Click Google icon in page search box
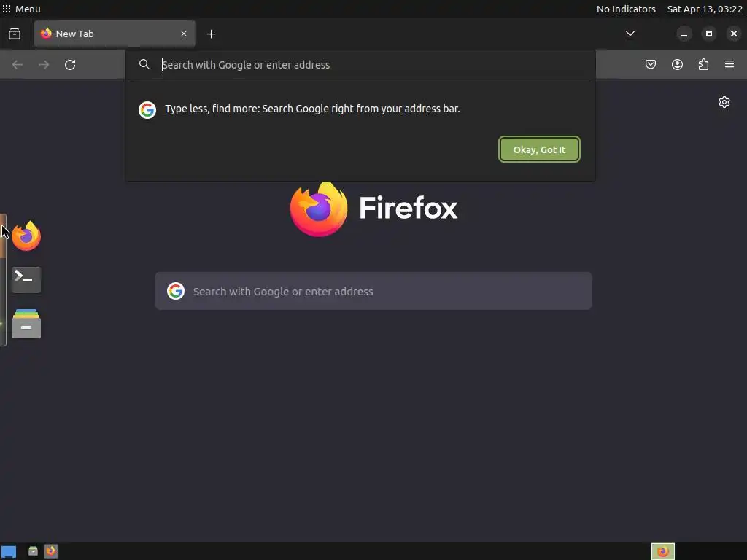The image size is (747, 560). coord(176,291)
